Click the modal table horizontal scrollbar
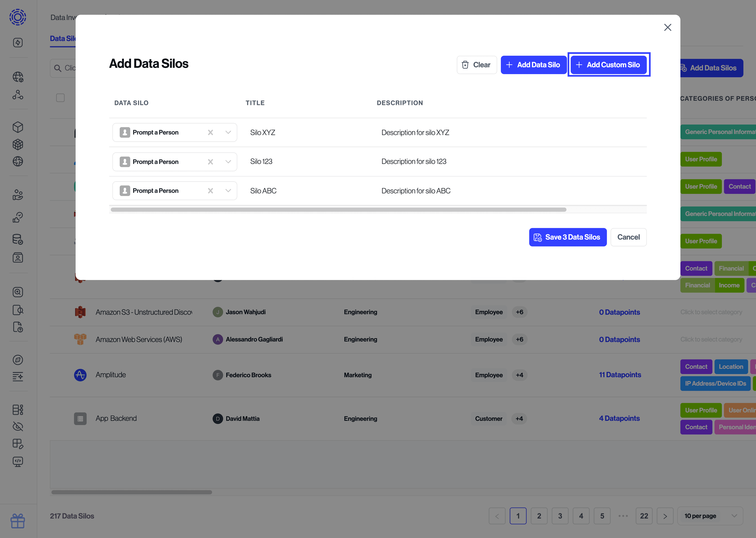The image size is (756, 538). click(338, 210)
